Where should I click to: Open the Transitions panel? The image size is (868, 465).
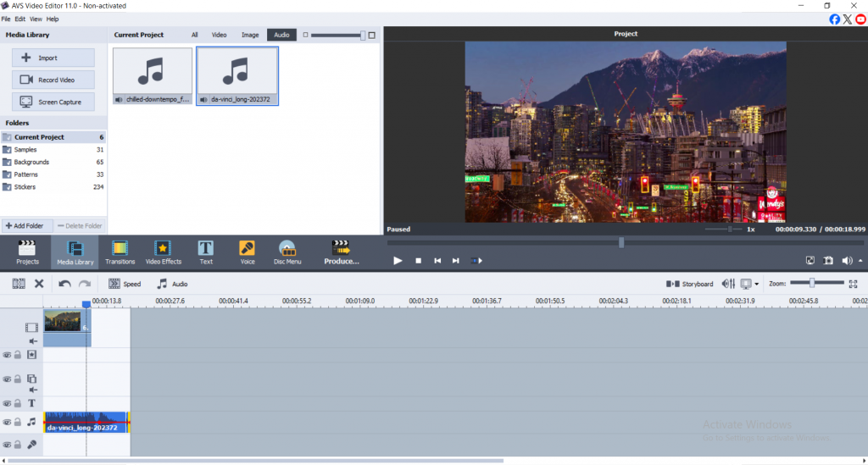pyautogui.click(x=120, y=252)
